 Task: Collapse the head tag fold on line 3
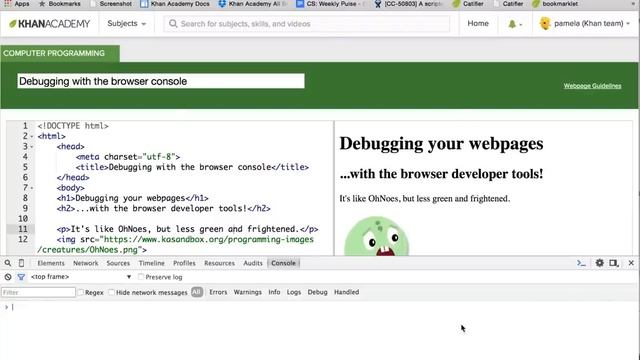tap(32, 147)
